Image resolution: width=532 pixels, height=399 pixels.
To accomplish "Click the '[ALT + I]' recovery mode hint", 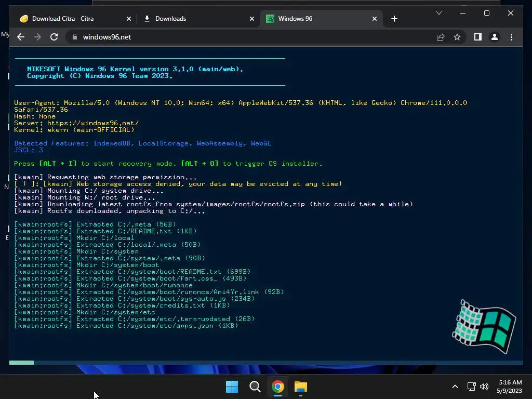I will 58,164.
